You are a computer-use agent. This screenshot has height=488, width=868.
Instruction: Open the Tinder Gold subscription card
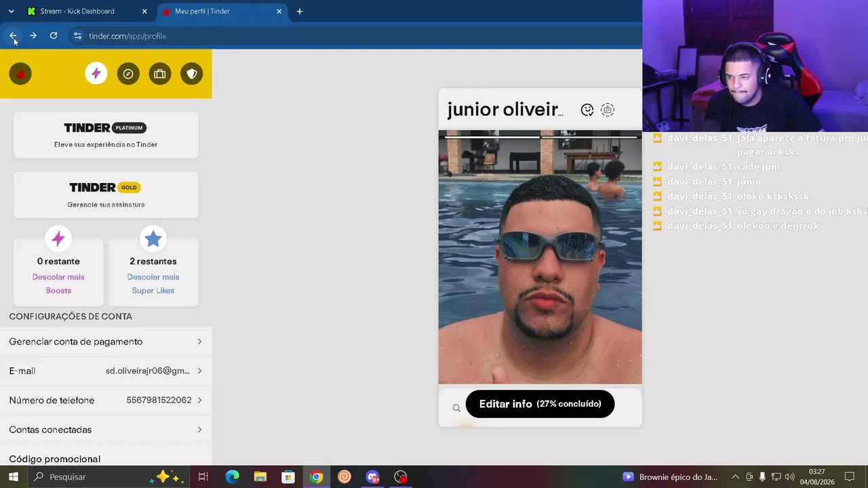coord(106,195)
